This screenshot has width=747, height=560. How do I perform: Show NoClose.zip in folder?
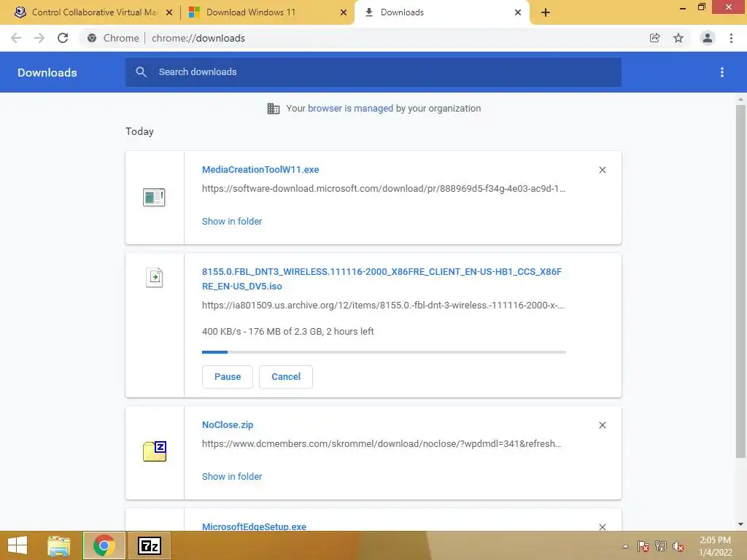pos(232,477)
